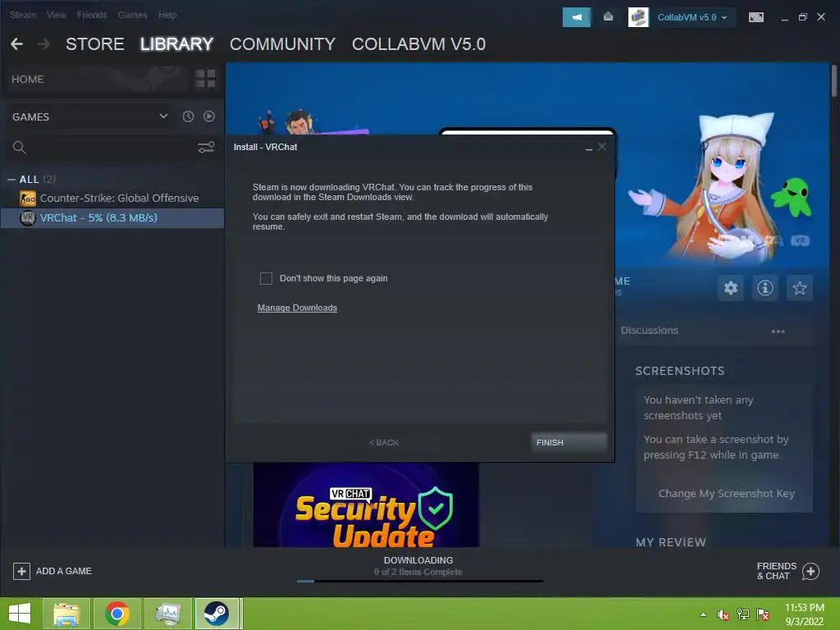Go back with the navigation arrow
The height and width of the screenshot is (630, 840).
pos(16,44)
